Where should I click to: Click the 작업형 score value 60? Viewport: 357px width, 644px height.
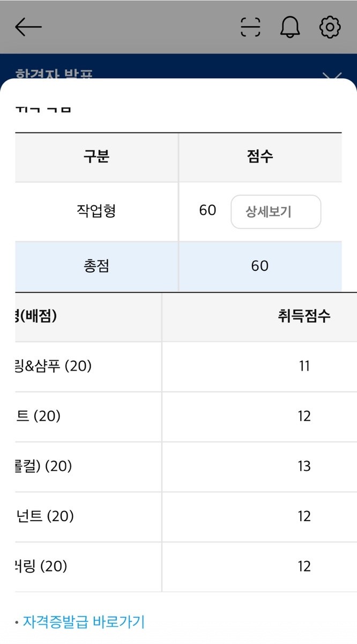click(x=207, y=210)
